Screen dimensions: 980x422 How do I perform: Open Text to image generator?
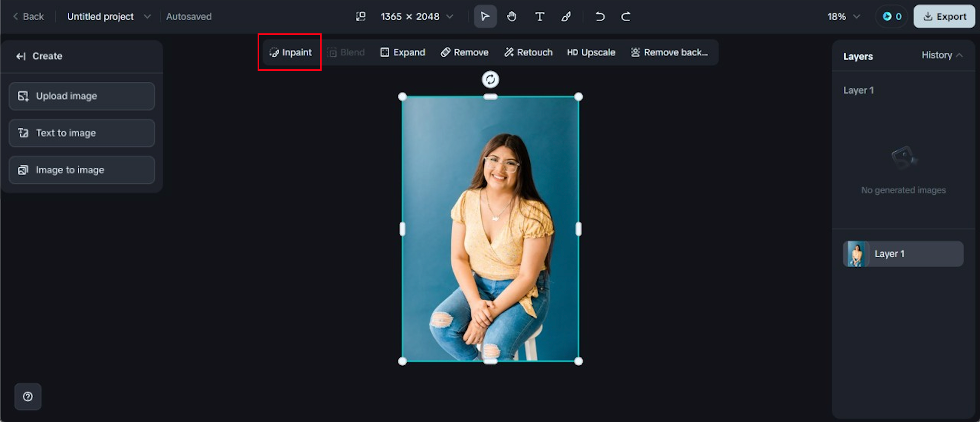[x=82, y=133]
